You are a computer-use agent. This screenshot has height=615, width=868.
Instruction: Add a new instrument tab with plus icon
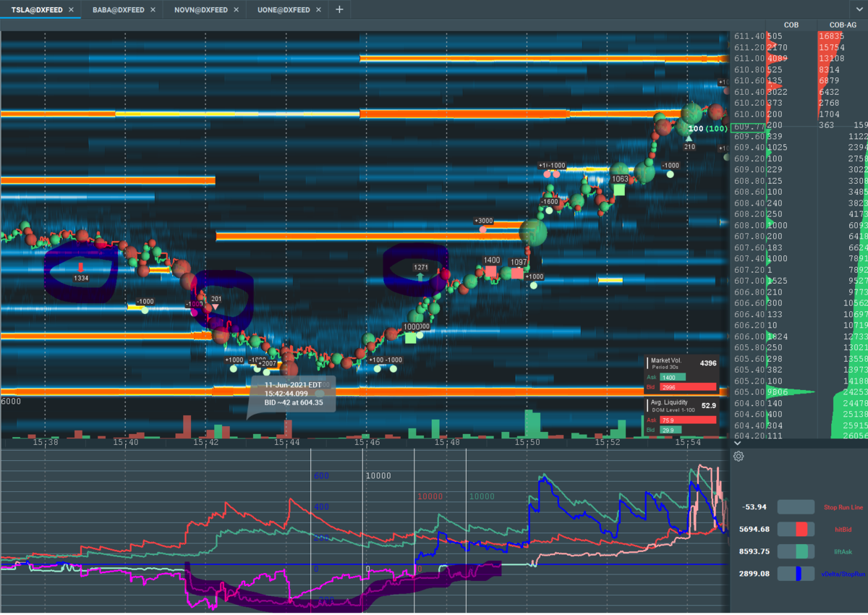pyautogui.click(x=339, y=9)
